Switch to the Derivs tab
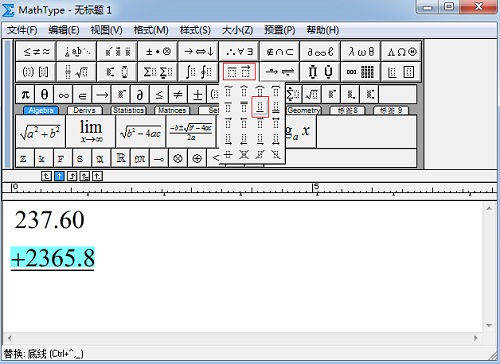 [x=84, y=110]
